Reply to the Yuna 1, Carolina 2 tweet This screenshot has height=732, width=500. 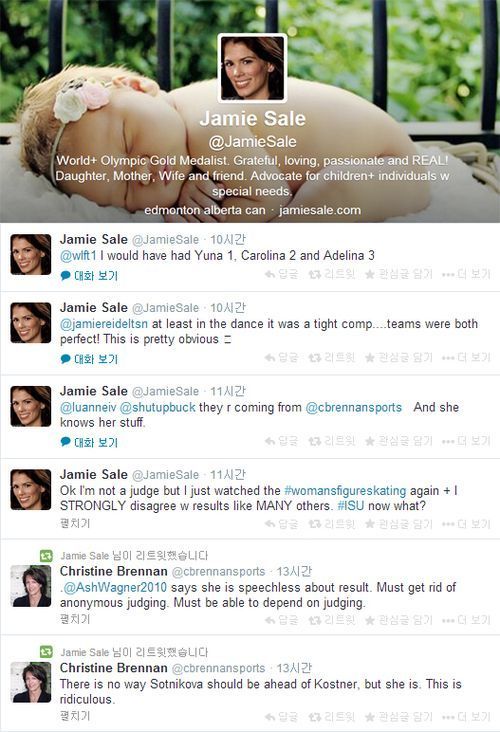tap(281, 274)
